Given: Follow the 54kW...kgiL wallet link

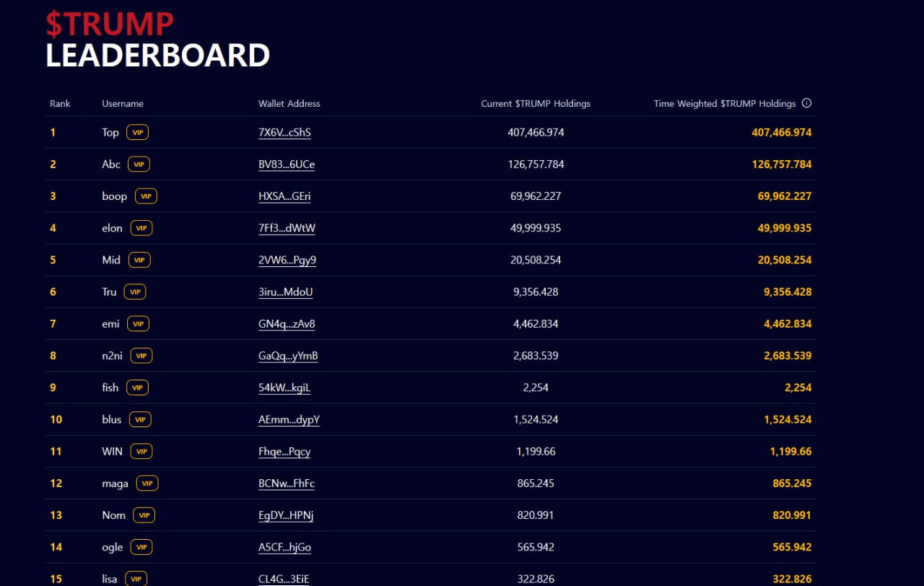Looking at the screenshot, I should pos(284,388).
